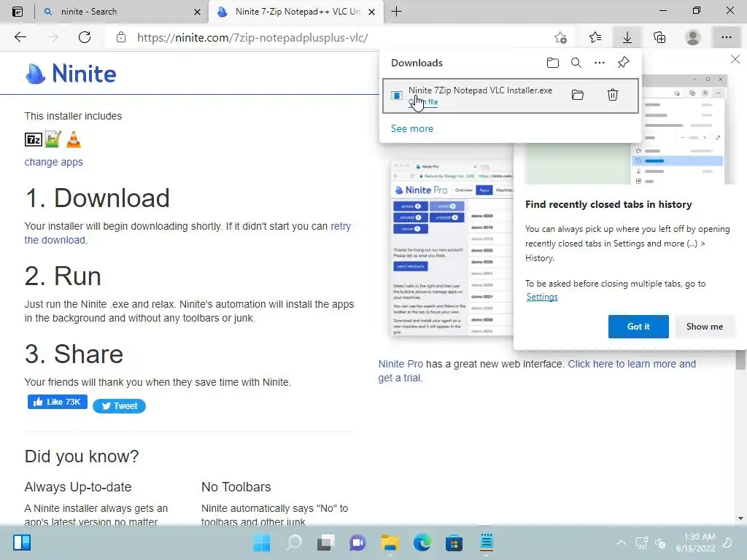This screenshot has height=560, width=747.
Task: Click the Got it button
Action: (638, 327)
